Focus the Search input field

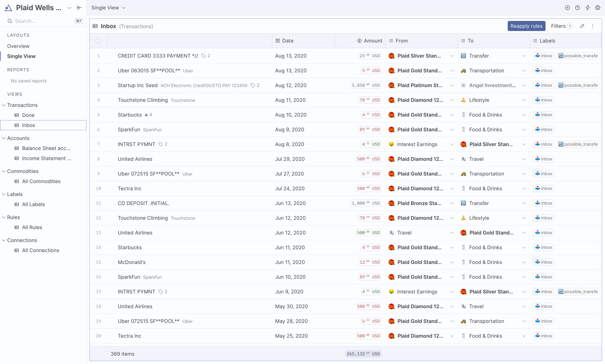(x=43, y=21)
